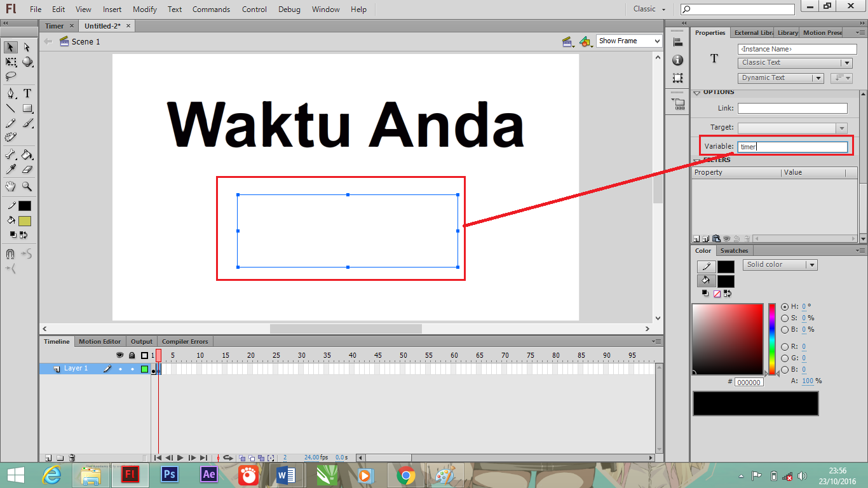Lock Layer 1 in the timeline
The width and height of the screenshot is (868, 488).
pyautogui.click(x=133, y=369)
